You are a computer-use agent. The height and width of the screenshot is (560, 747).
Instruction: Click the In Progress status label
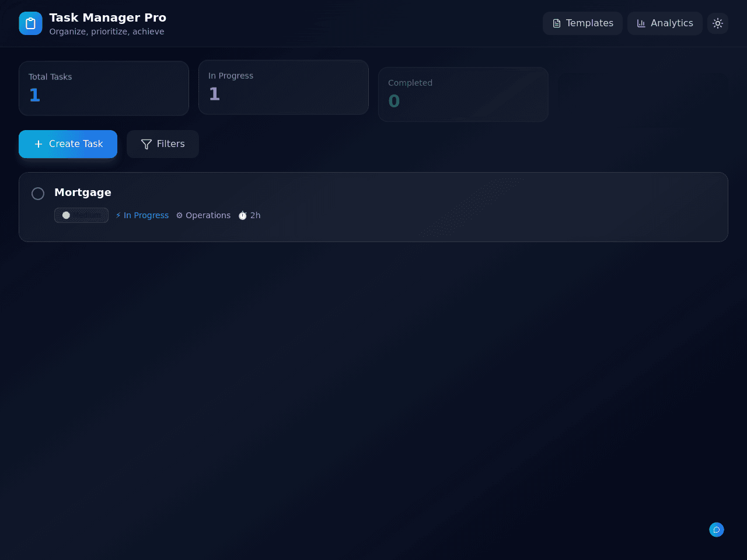142,215
